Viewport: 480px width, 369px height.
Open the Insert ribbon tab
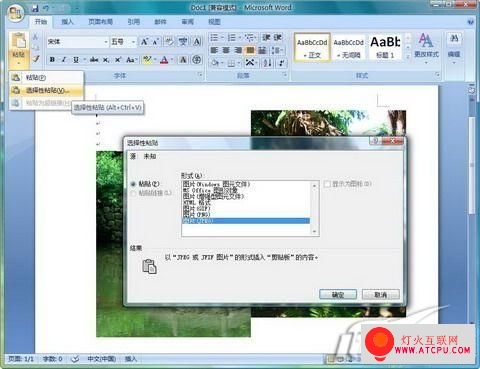(67, 22)
